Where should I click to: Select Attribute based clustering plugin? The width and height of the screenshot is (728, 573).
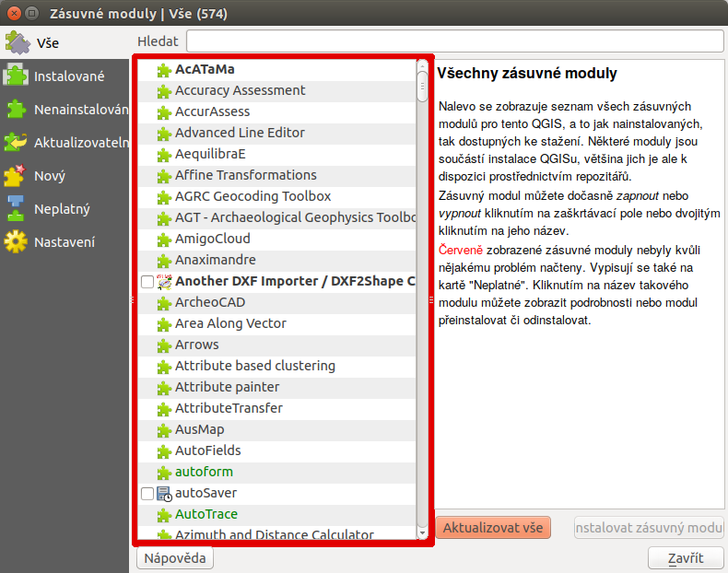pos(276,366)
